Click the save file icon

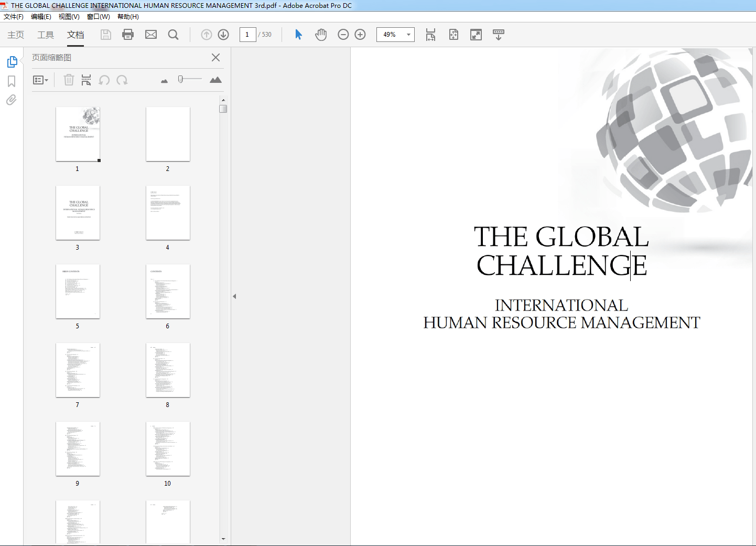pos(106,35)
